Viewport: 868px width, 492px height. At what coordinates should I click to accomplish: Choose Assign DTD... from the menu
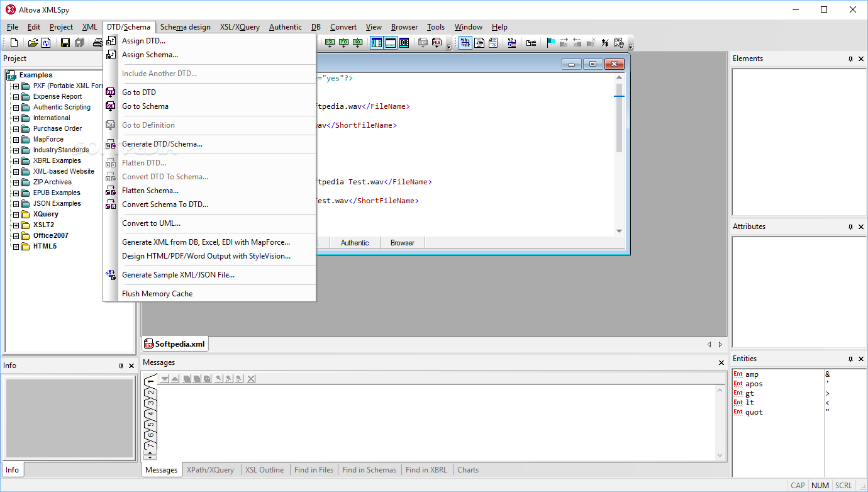(x=209, y=41)
